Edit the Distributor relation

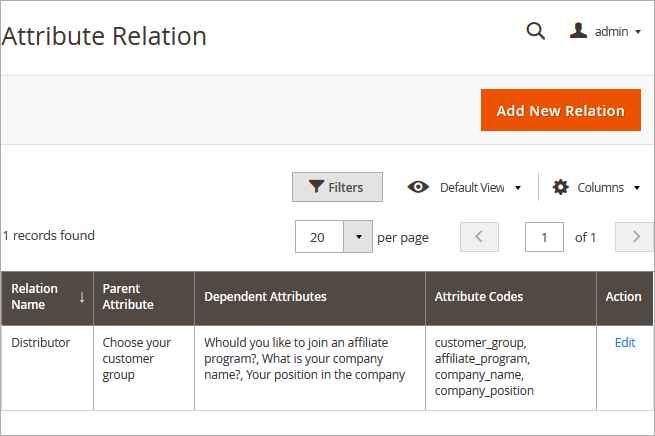tap(625, 342)
